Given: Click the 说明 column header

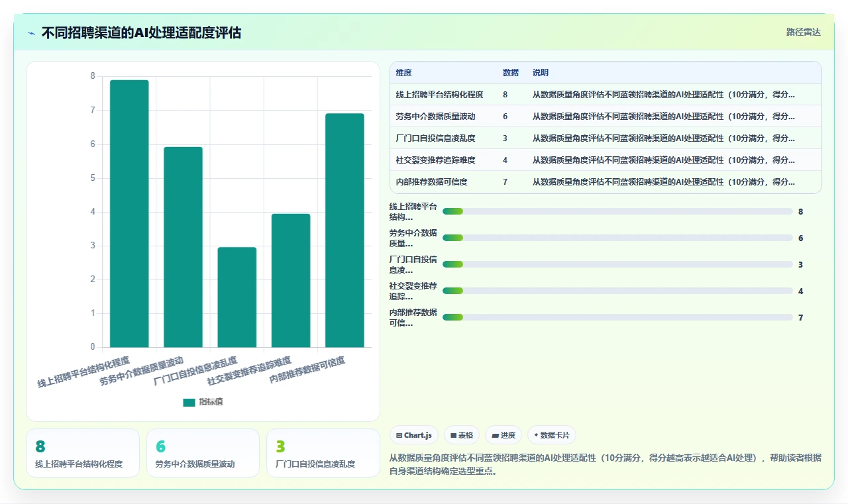Looking at the screenshot, I should (x=541, y=73).
